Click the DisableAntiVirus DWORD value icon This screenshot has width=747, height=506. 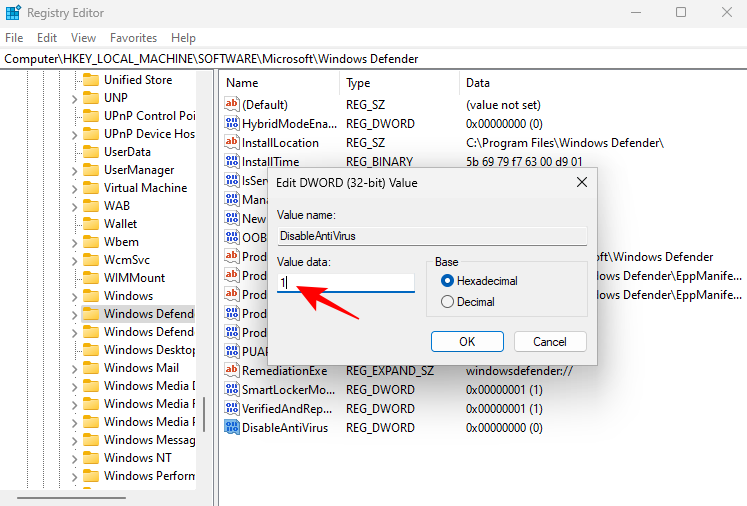[232, 428]
